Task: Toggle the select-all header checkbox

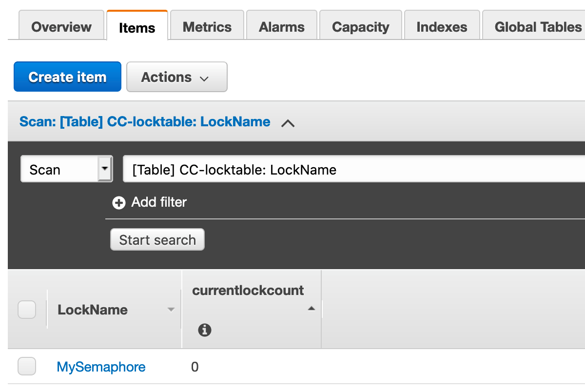Action: tap(27, 310)
